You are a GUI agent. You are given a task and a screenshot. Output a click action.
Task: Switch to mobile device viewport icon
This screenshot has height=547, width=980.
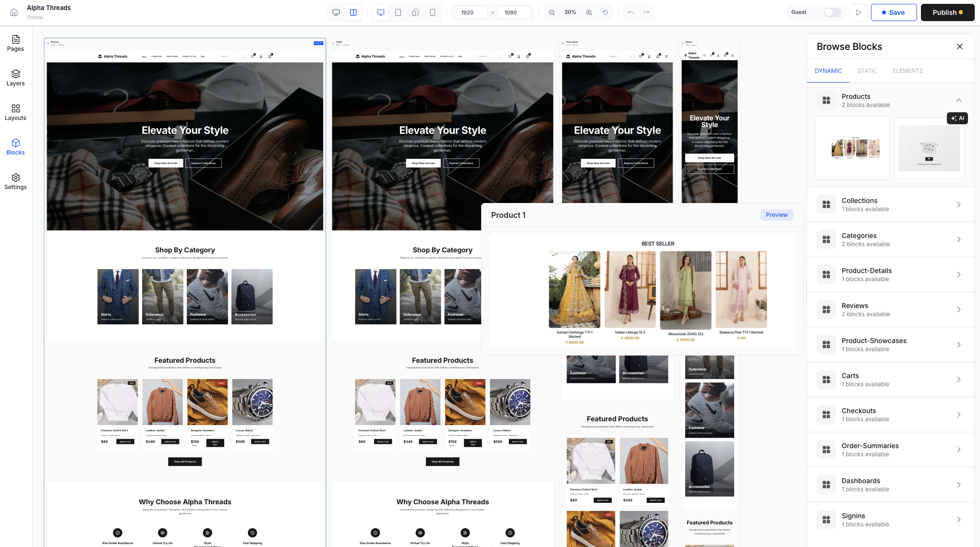click(x=433, y=12)
